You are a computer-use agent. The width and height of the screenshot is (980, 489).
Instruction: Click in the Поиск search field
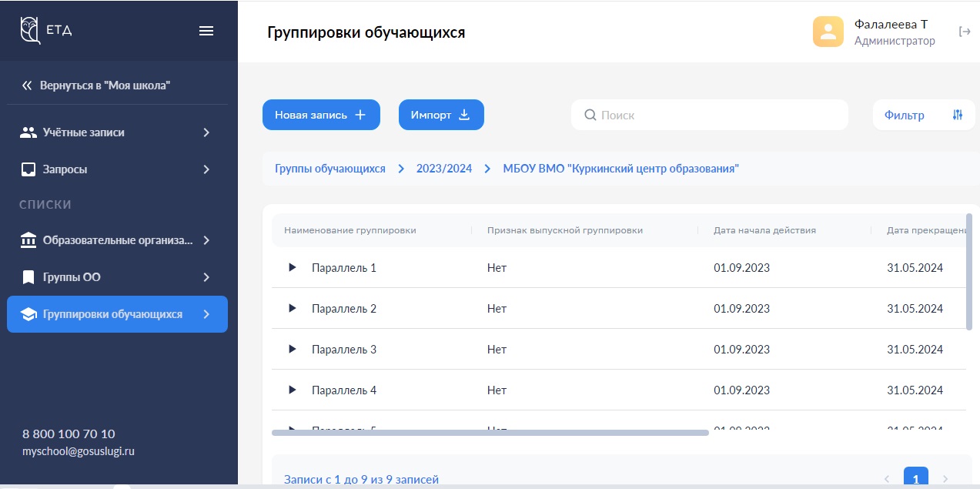(x=709, y=115)
